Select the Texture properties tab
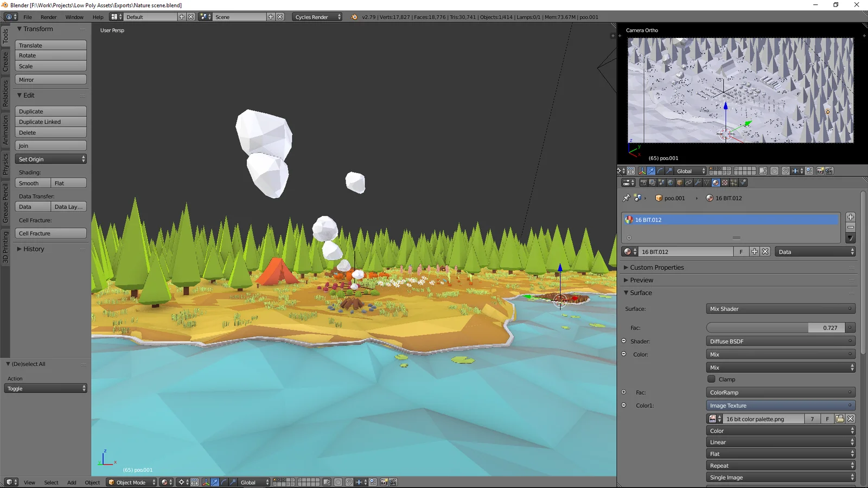 pos(724,183)
